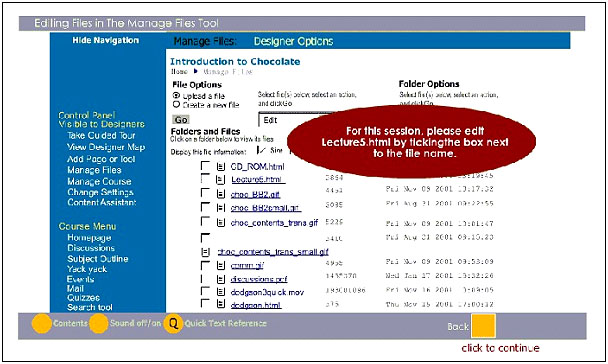
Task: Open Designer Options tab
Action: click(293, 41)
